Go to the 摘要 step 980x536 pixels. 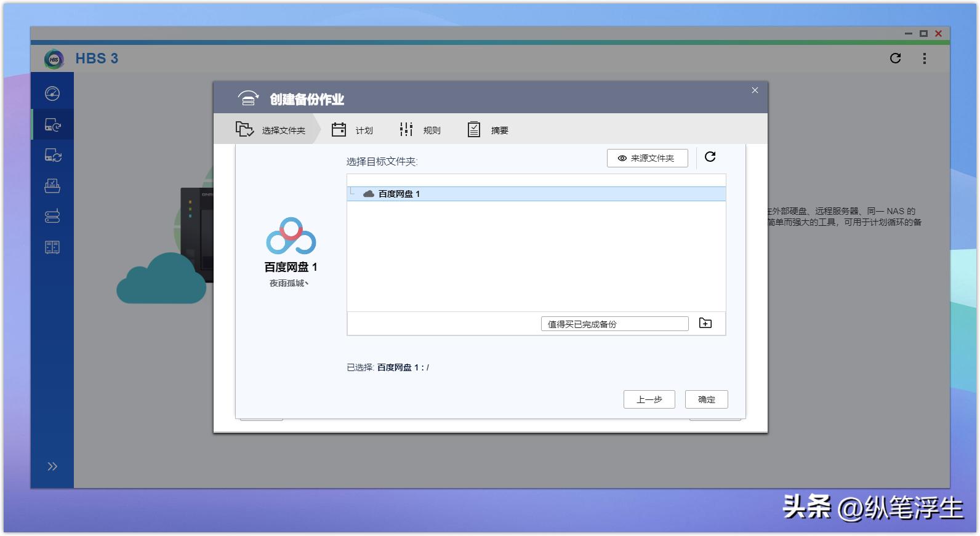(x=488, y=130)
